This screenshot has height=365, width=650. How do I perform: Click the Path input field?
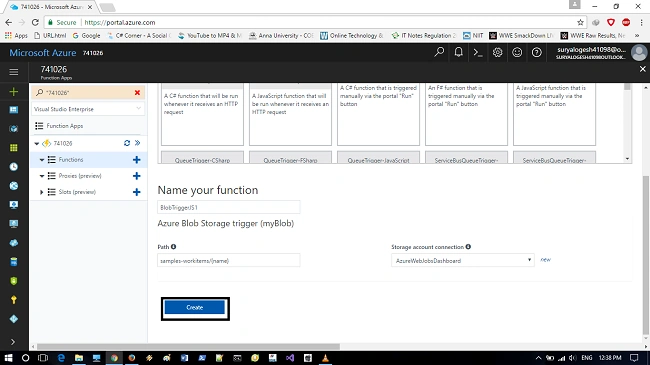point(229,260)
